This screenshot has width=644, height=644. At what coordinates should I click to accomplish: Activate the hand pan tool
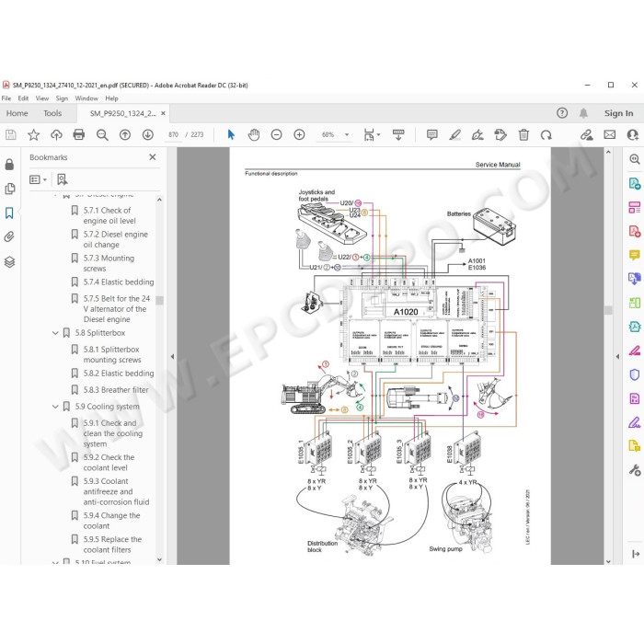254,134
